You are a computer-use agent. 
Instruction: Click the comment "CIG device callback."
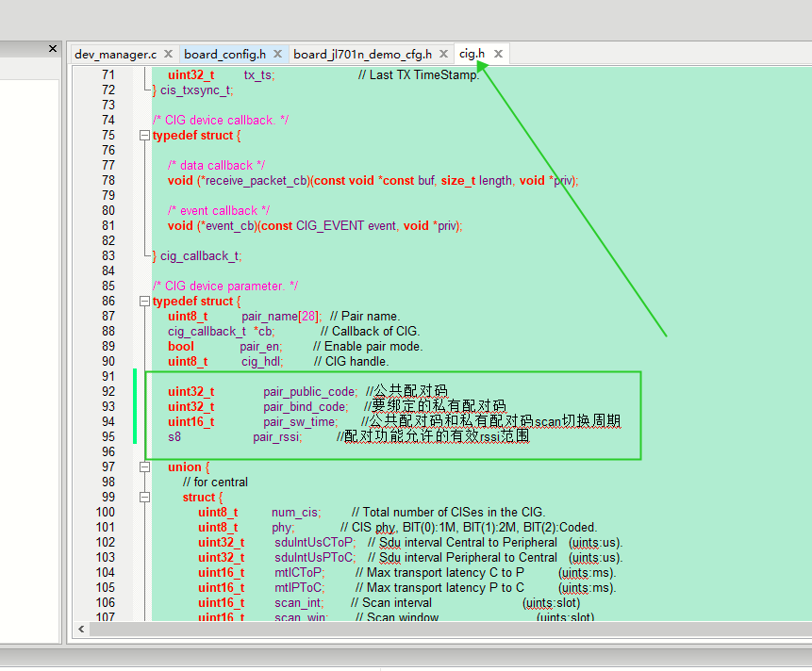(220, 121)
